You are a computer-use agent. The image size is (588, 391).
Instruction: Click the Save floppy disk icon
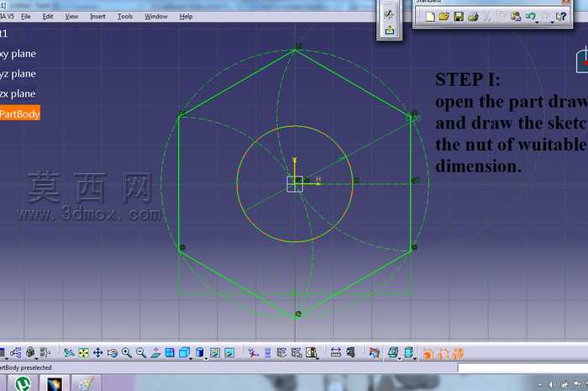pyautogui.click(x=459, y=17)
